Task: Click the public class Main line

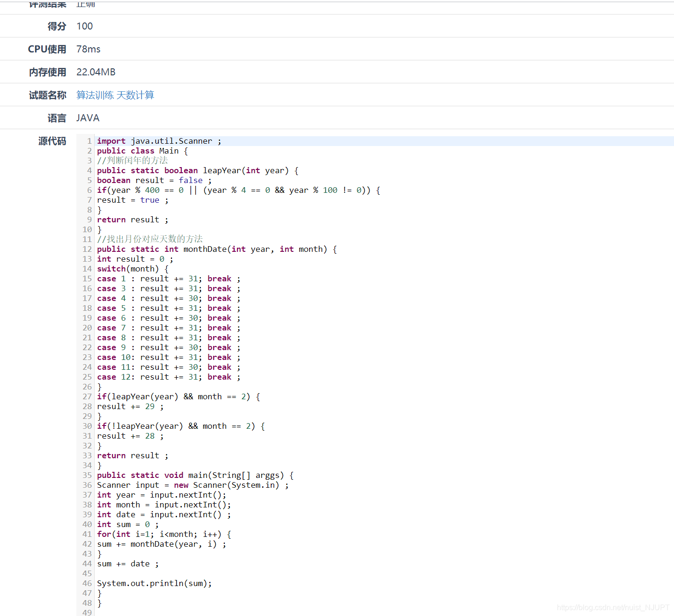Action: pyautogui.click(x=142, y=151)
